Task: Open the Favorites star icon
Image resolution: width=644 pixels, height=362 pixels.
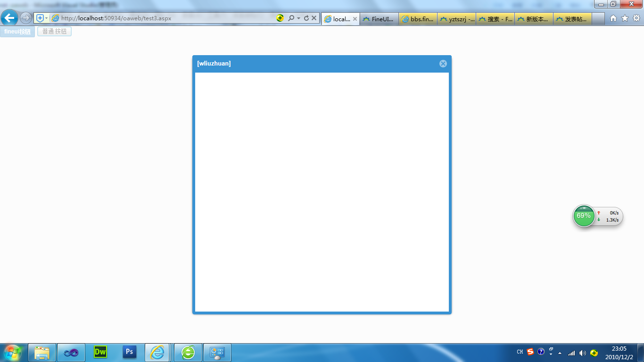Action: (x=625, y=18)
